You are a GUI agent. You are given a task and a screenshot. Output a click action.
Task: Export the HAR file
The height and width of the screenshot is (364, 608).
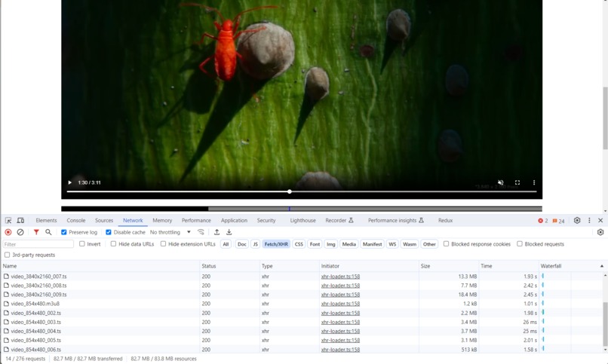click(x=229, y=232)
